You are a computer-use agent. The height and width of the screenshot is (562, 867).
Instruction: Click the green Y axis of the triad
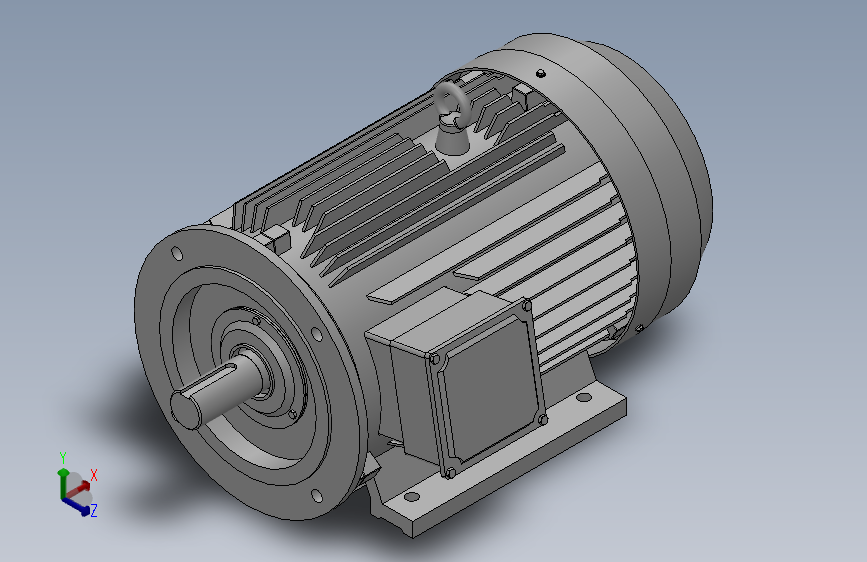(63, 480)
